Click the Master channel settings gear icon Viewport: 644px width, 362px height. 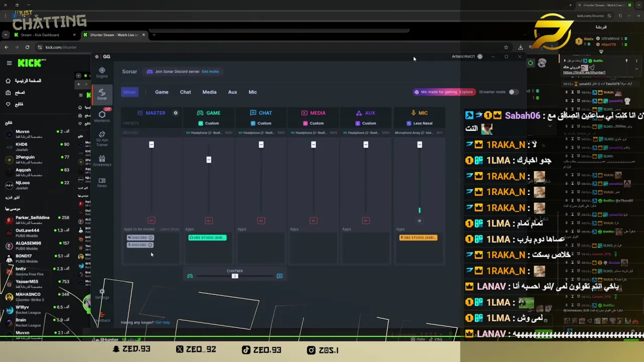176,113
